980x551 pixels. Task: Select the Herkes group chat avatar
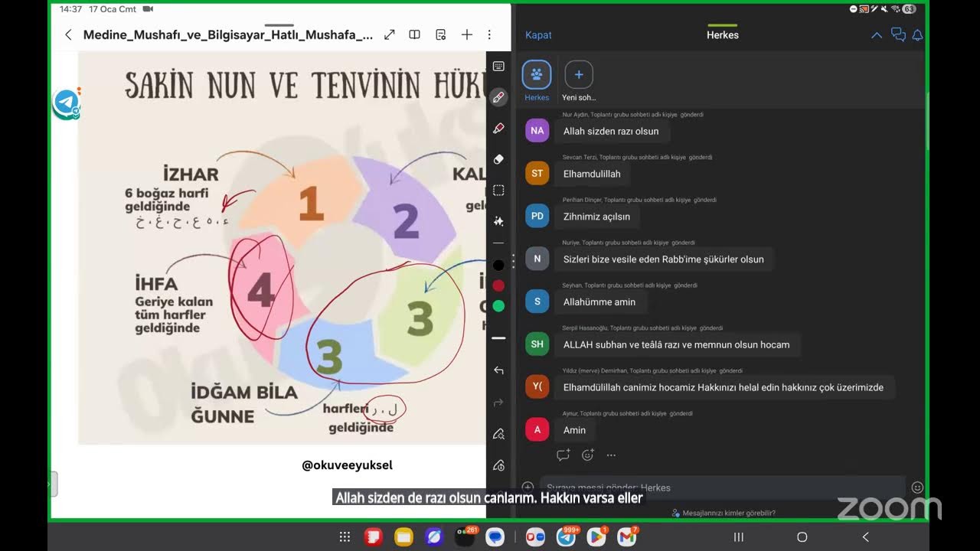[x=537, y=75]
